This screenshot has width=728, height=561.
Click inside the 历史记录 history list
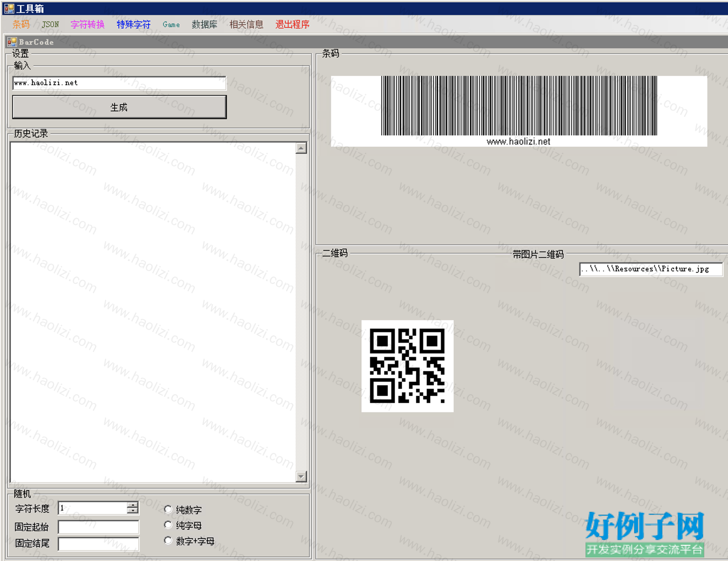pos(153,312)
